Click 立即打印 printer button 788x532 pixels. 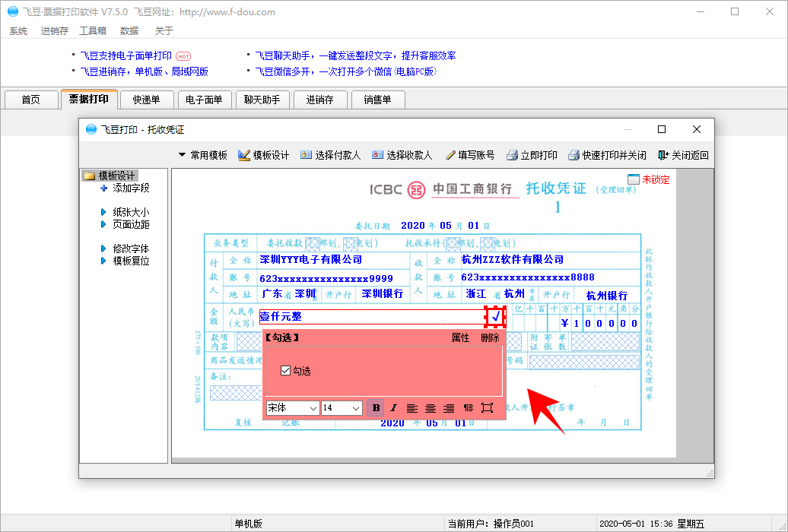pyautogui.click(x=532, y=155)
